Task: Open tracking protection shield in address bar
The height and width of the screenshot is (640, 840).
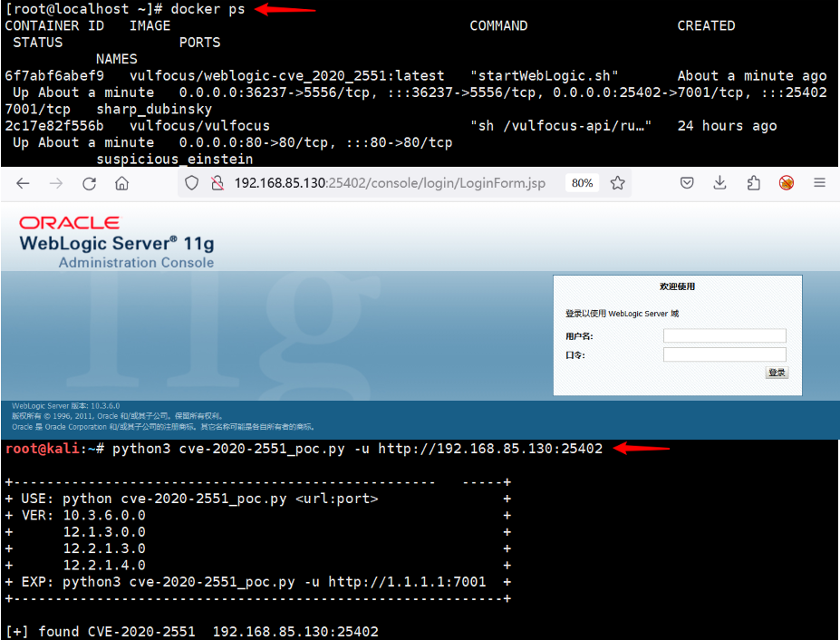Action: (x=191, y=183)
